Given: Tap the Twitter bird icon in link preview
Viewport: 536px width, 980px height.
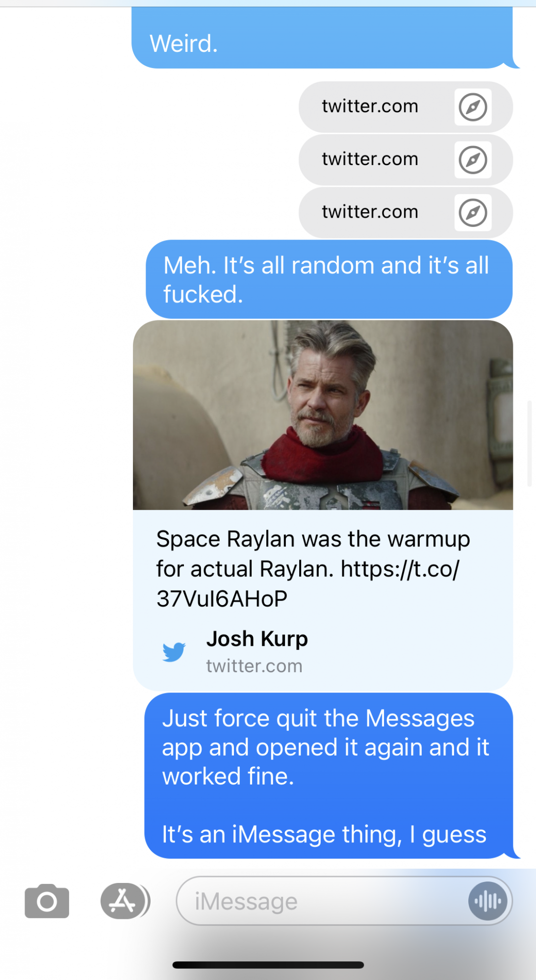Looking at the screenshot, I should click(x=174, y=652).
